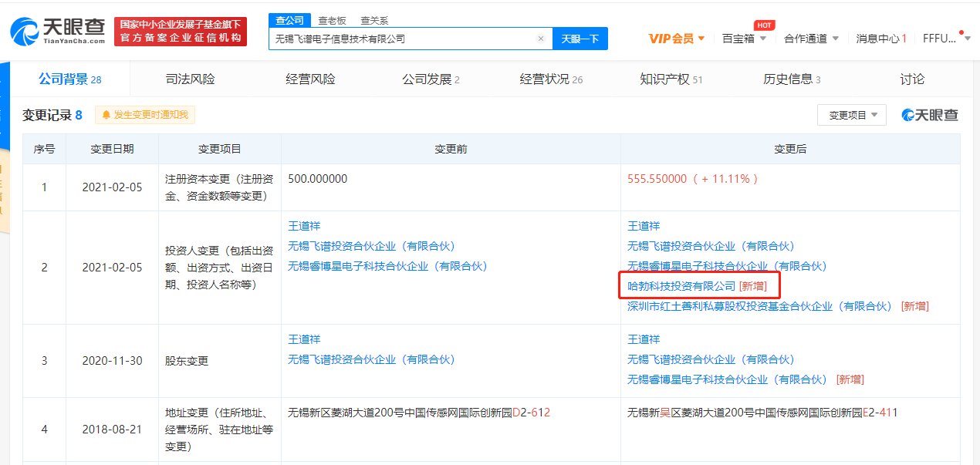Select the 变更记录 section heading
Image resolution: width=980 pixels, height=465 pixels.
(x=52, y=115)
